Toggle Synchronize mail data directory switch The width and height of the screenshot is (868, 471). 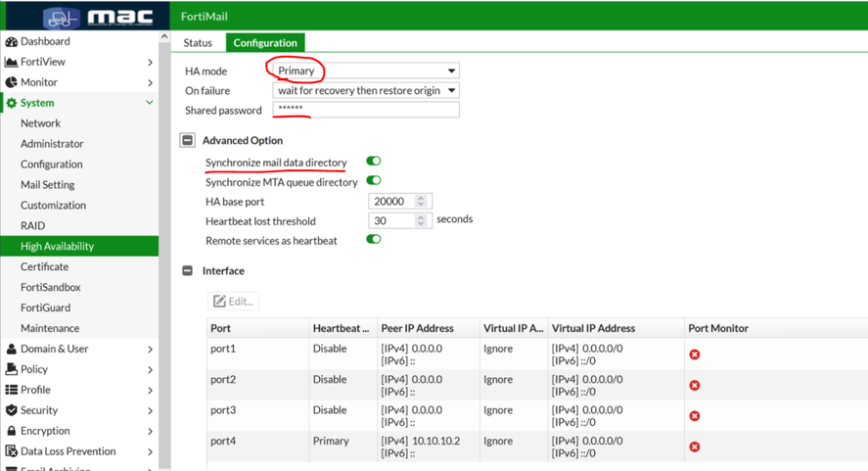[373, 161]
